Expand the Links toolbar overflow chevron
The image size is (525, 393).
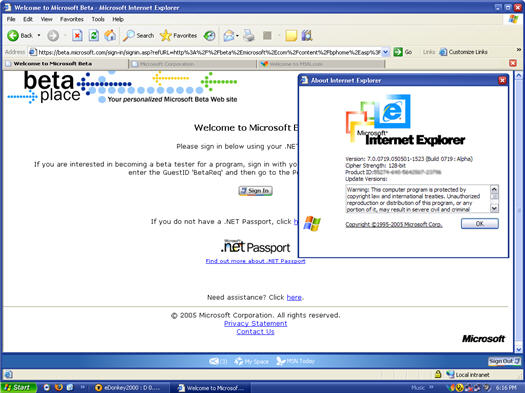pyautogui.click(x=519, y=50)
